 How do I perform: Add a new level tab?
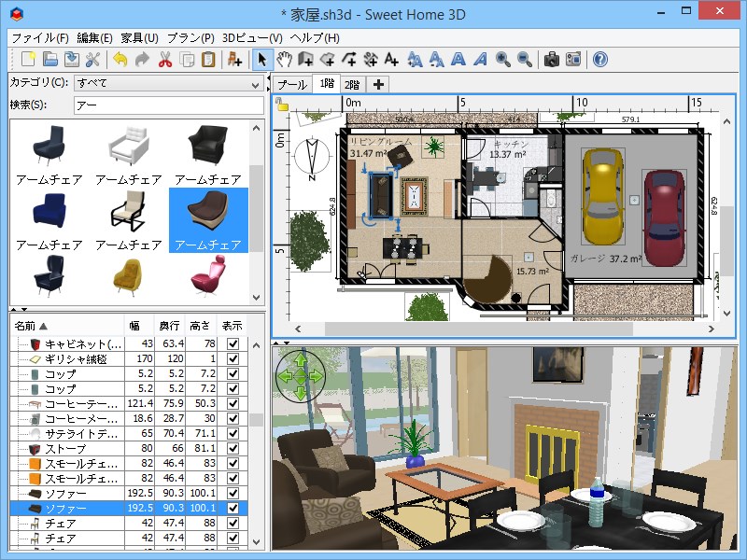coord(378,84)
